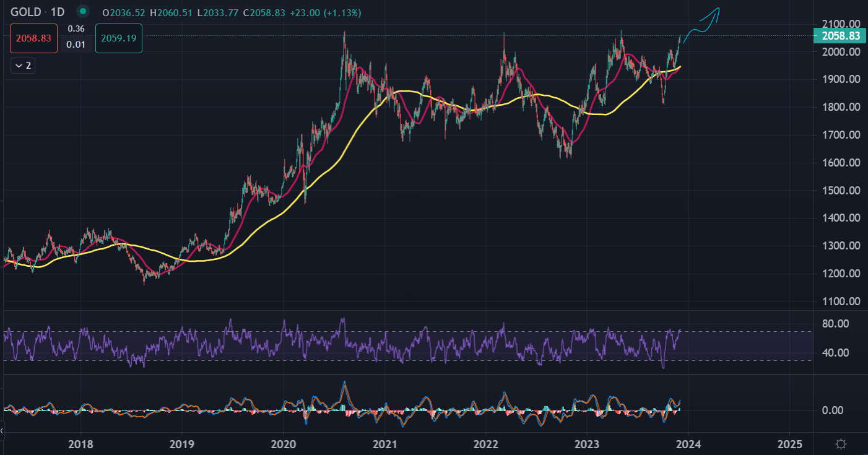Collapse the indicators legend showing 2
The width and height of the screenshot is (868, 455).
click(x=23, y=66)
